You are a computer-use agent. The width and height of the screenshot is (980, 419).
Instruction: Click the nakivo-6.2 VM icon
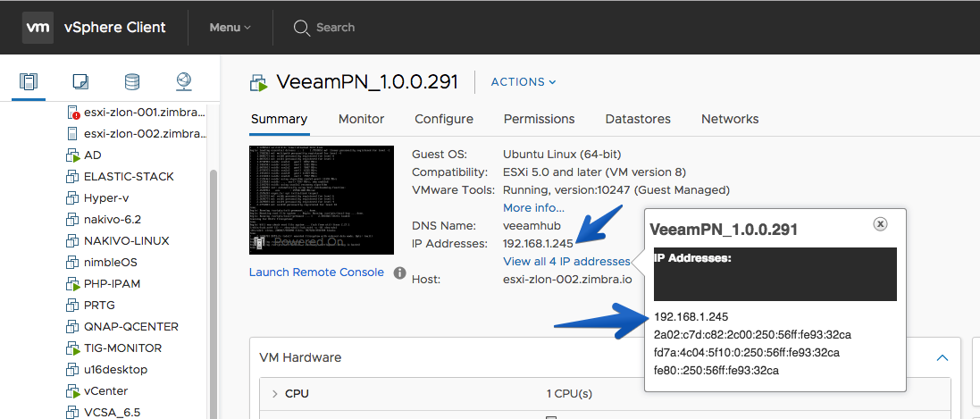click(x=71, y=220)
